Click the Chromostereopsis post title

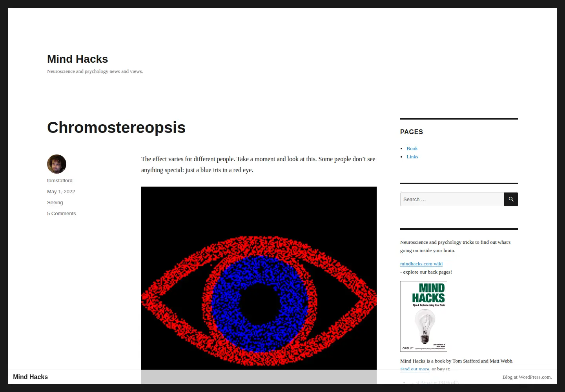[x=117, y=127]
